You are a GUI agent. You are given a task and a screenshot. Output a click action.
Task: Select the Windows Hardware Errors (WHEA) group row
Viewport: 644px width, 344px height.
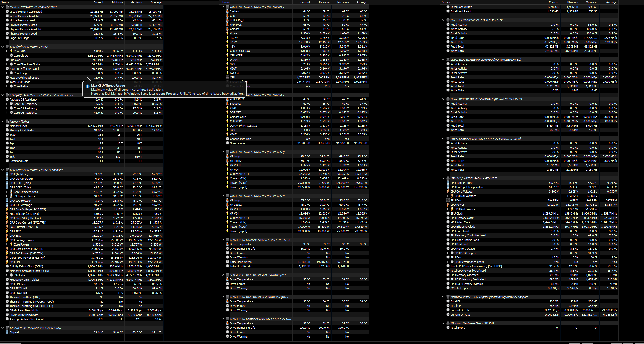tap(472, 323)
